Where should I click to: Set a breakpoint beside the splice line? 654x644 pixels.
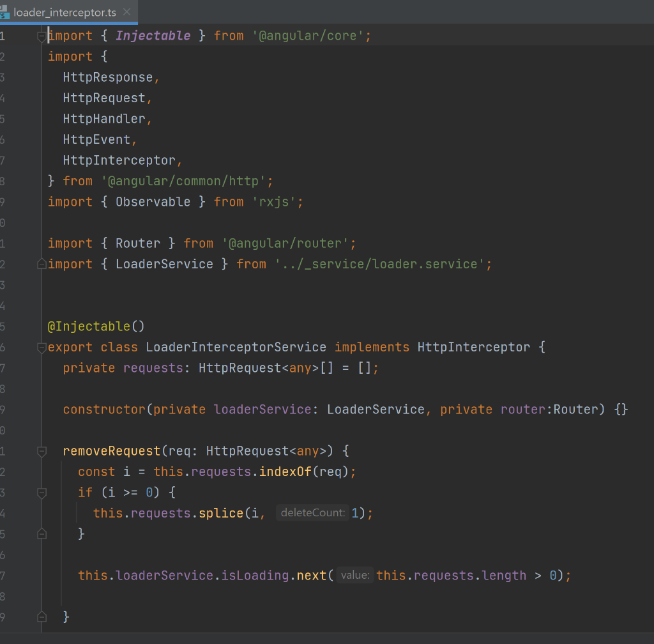[23, 512]
